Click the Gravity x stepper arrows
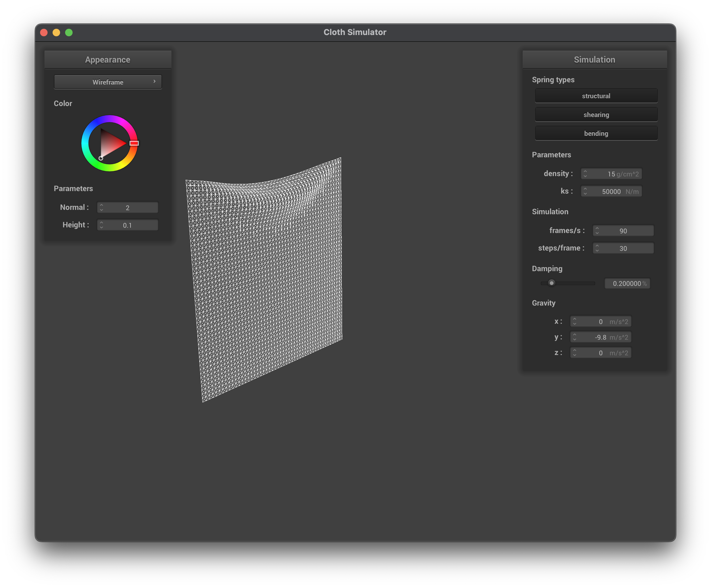Image resolution: width=711 pixels, height=588 pixels. 575,322
